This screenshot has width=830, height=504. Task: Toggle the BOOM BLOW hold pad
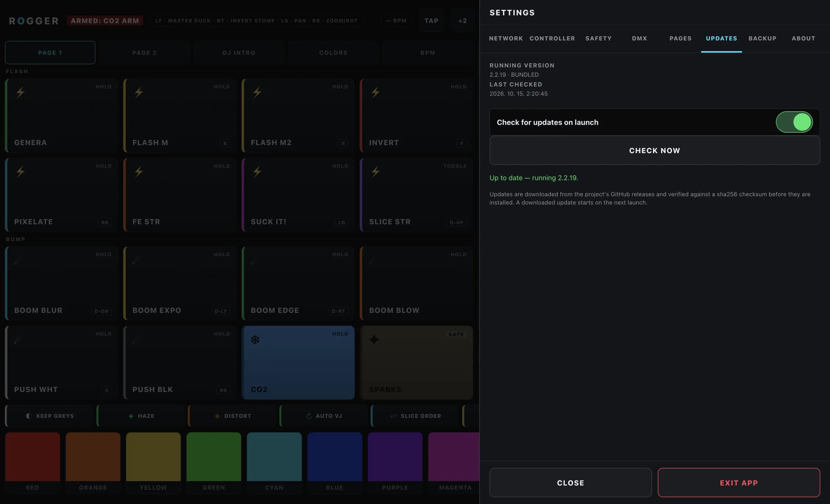pyautogui.click(x=416, y=283)
